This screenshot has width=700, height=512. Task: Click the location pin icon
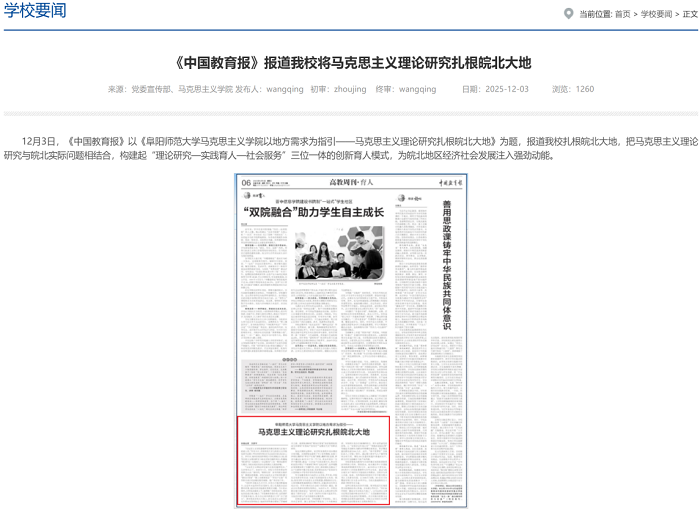click(568, 13)
